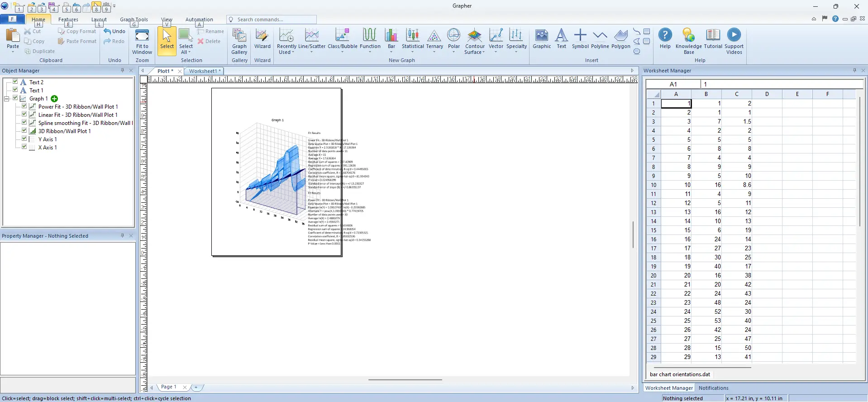Launch the Graph Wizard
The width and height of the screenshot is (868, 402).
coord(262,39)
